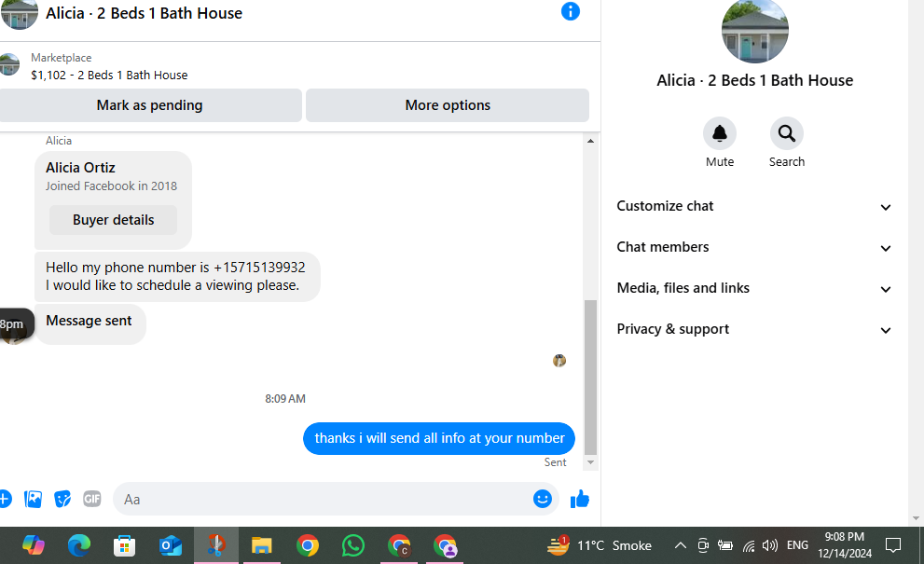Send a thumbs-up like
The image size is (924, 564).
[580, 499]
